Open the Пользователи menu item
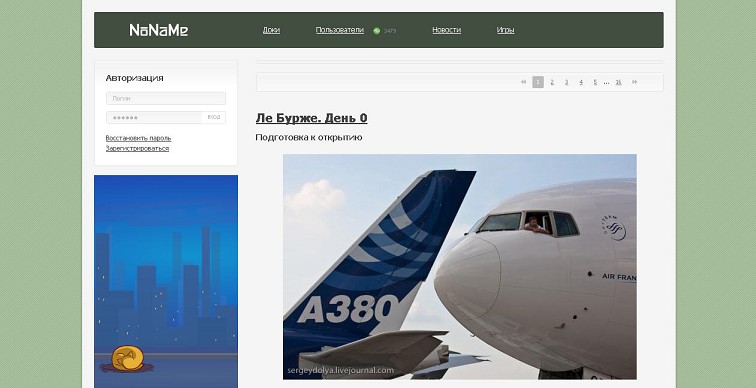Viewport: 756px width, 388px height. coord(339,30)
